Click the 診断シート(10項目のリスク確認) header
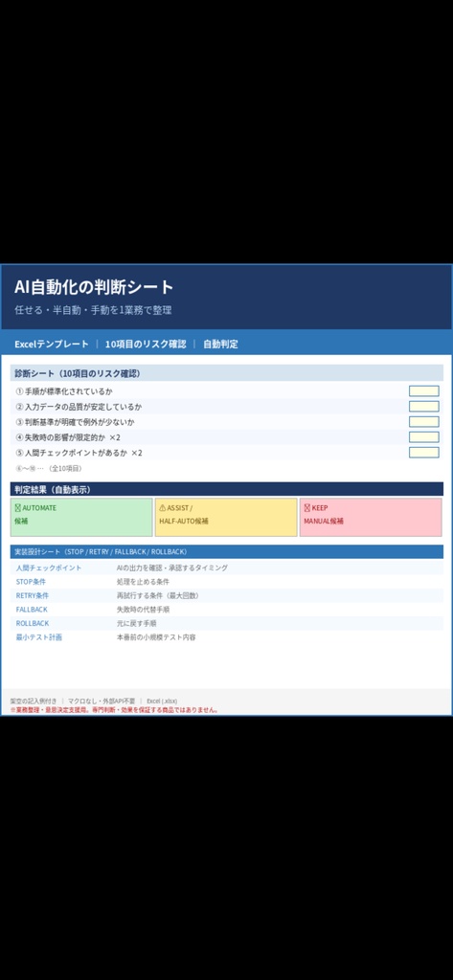 pos(226,373)
